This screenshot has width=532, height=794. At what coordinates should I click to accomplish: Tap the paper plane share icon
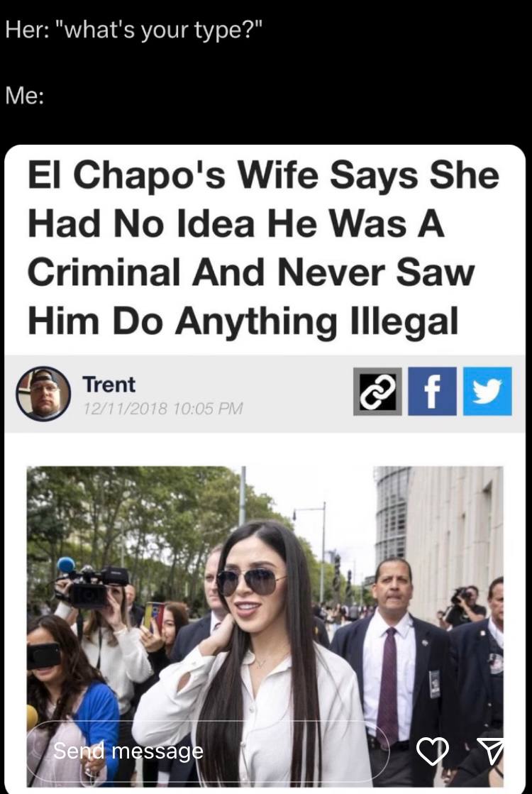point(490,751)
